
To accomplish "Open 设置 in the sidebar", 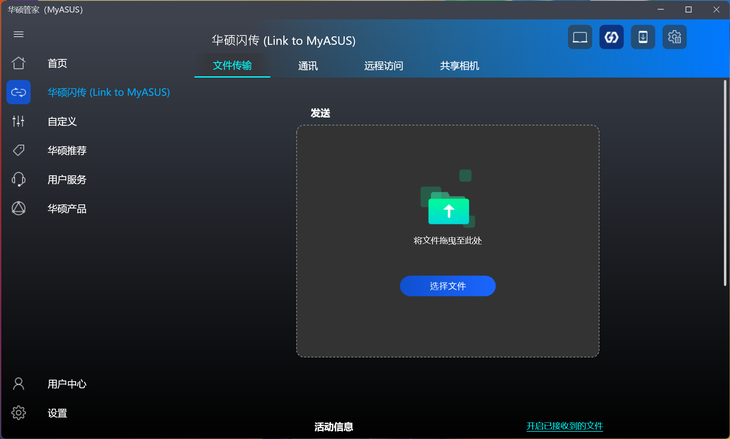I will coord(57,413).
